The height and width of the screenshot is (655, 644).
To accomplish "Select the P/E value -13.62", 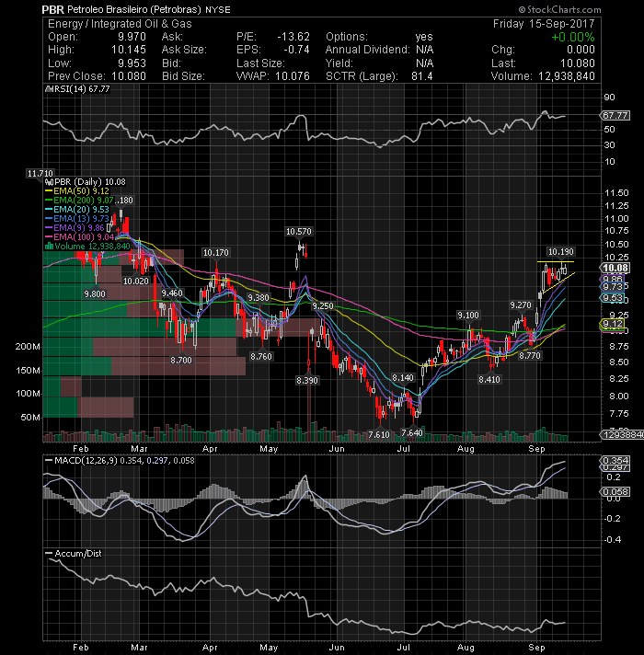I will (x=293, y=37).
